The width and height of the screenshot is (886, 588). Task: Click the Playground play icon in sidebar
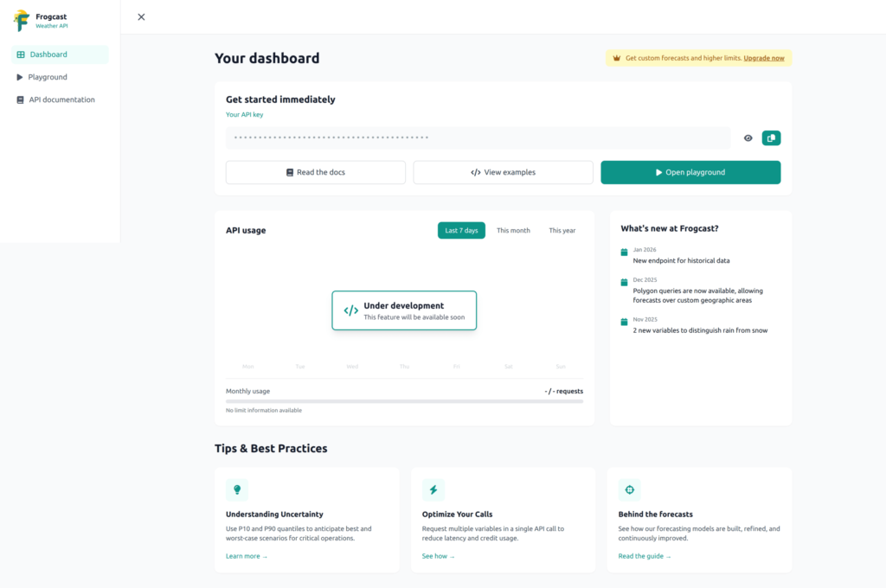(19, 77)
